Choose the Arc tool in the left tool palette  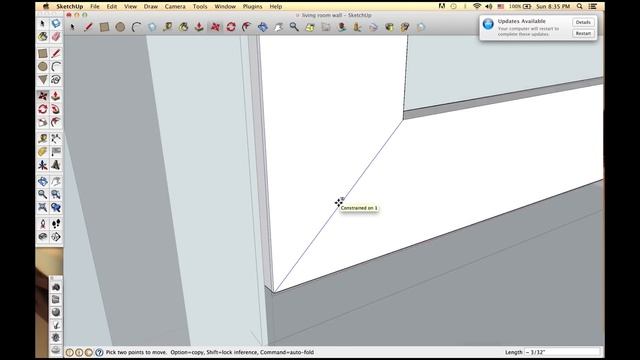[56, 67]
